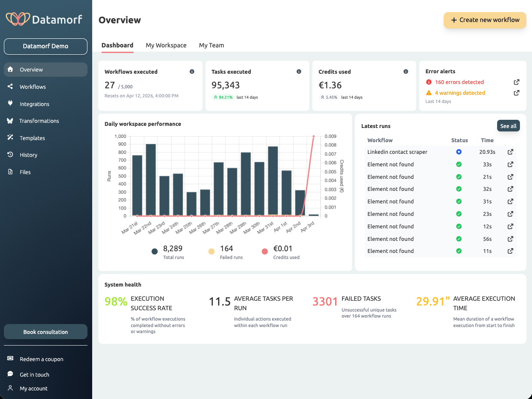Open the run taking 33s via link icon
Viewport: 532px width, 399px height.
[510, 164]
